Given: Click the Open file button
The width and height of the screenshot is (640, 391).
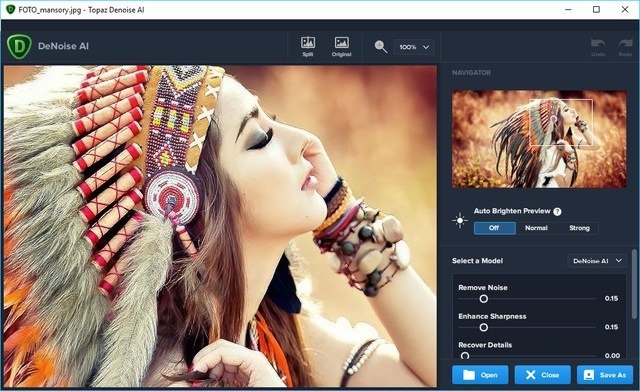Looking at the screenshot, I should tap(480, 375).
